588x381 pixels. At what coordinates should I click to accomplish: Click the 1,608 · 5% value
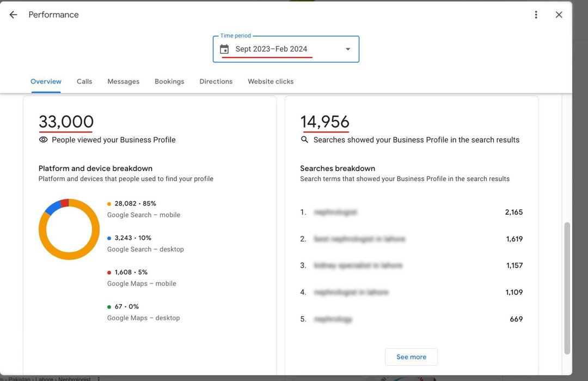coord(131,272)
